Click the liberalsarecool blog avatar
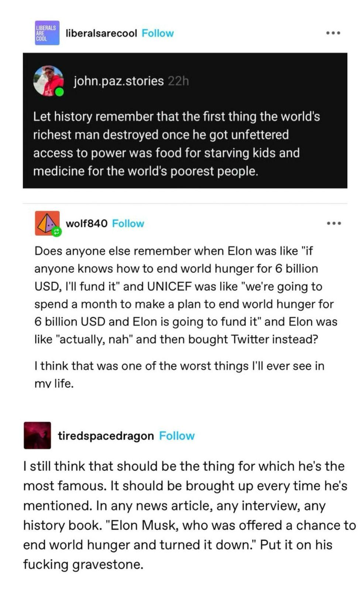 [x=47, y=33]
